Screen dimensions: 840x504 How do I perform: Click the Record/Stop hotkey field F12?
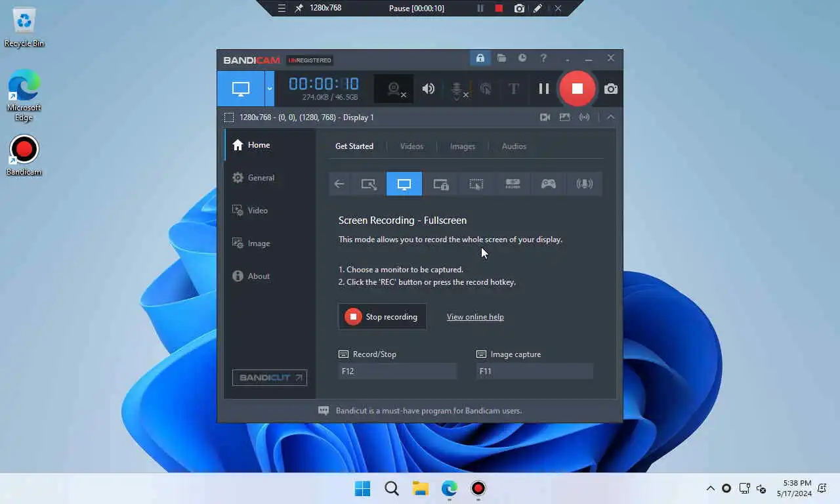pyautogui.click(x=398, y=371)
